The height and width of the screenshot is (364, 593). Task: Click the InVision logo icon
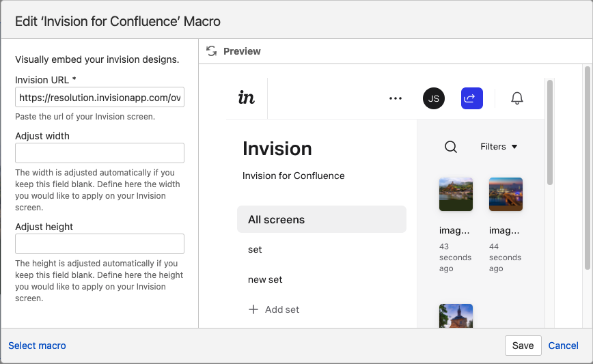tap(247, 98)
